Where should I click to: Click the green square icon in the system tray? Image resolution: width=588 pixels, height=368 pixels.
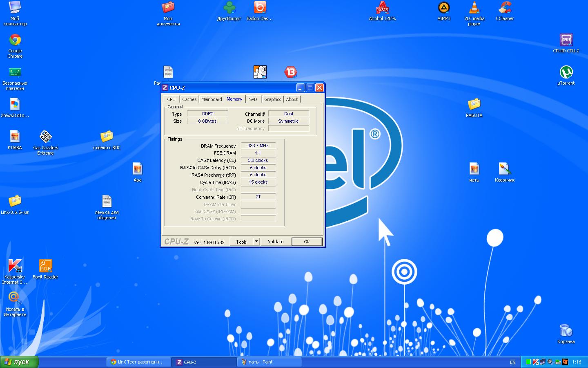(528, 362)
